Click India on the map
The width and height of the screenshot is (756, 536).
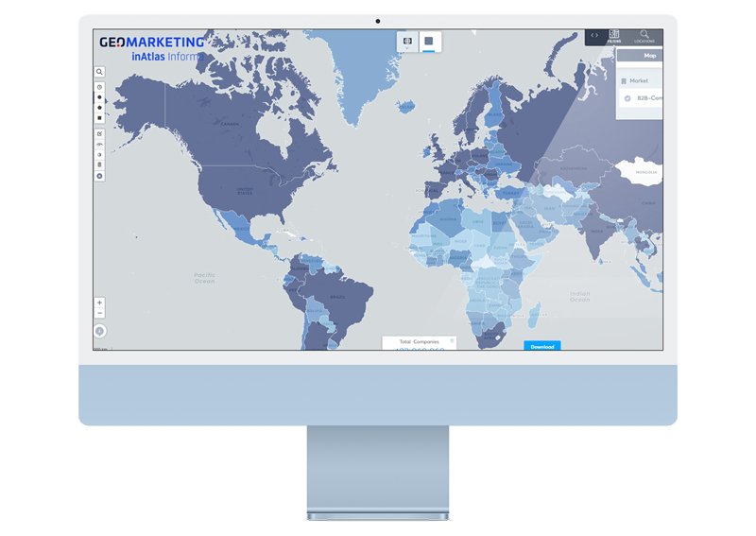[x=596, y=232]
